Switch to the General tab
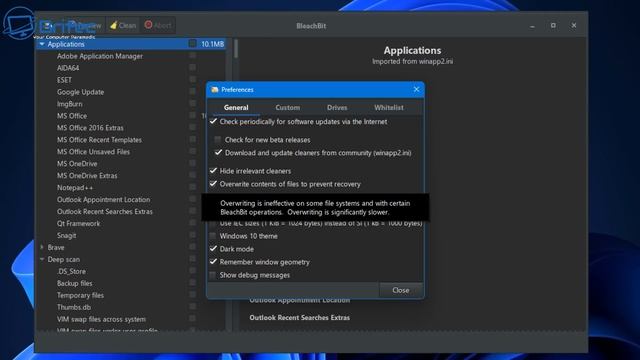Viewport: 640px width, 360px height. 236,107
